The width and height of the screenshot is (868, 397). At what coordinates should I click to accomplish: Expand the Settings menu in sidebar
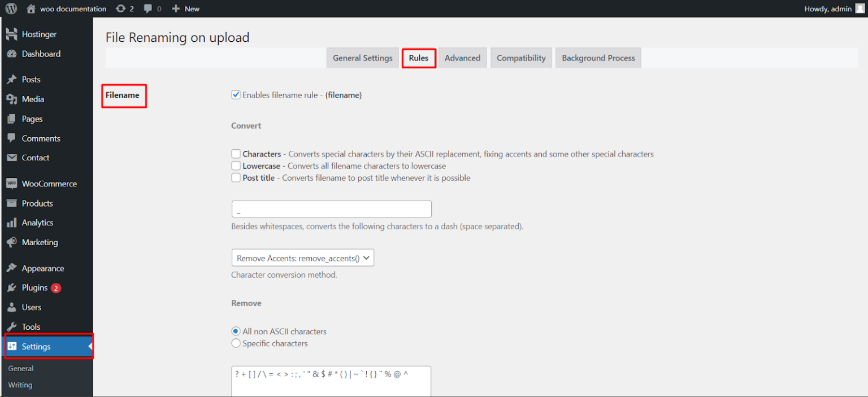point(36,346)
